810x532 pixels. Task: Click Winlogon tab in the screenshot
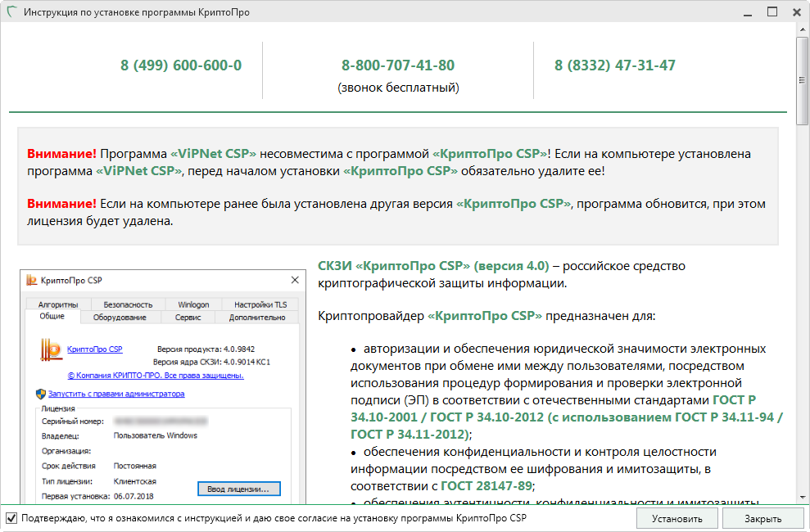(194, 305)
